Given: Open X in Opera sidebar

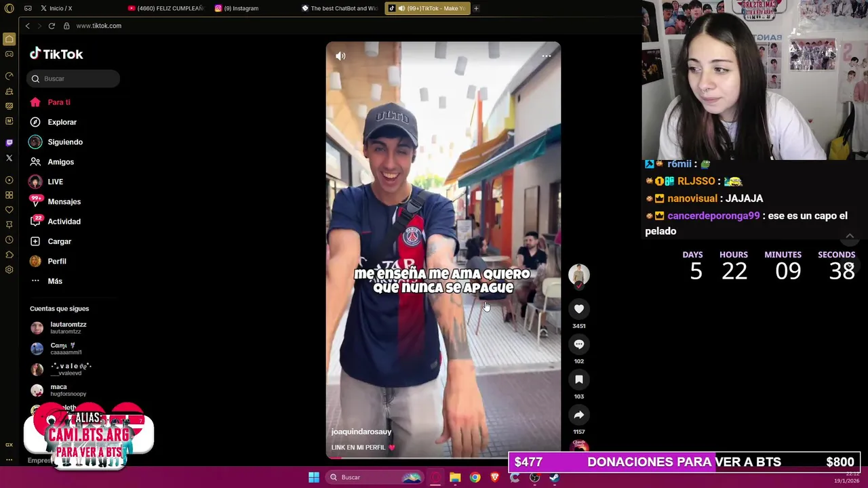Looking at the screenshot, I should (x=9, y=158).
